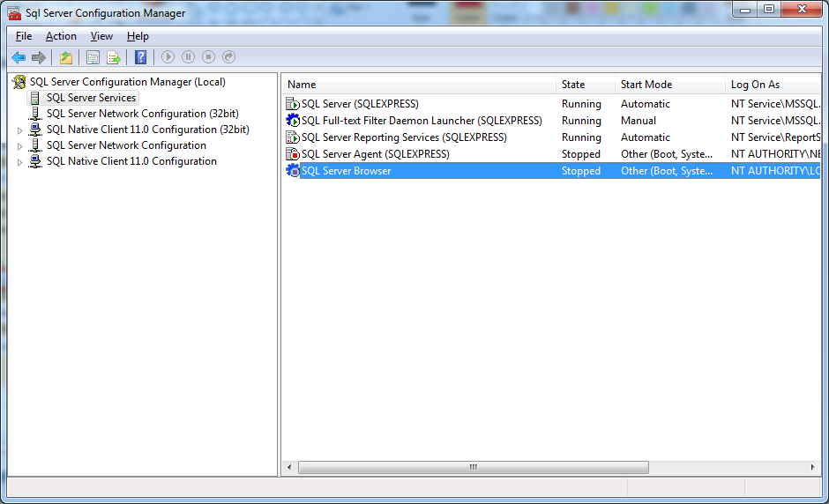This screenshot has height=504, width=829.
Task: Maximize the Configuration Manager window
Action: 769,9
